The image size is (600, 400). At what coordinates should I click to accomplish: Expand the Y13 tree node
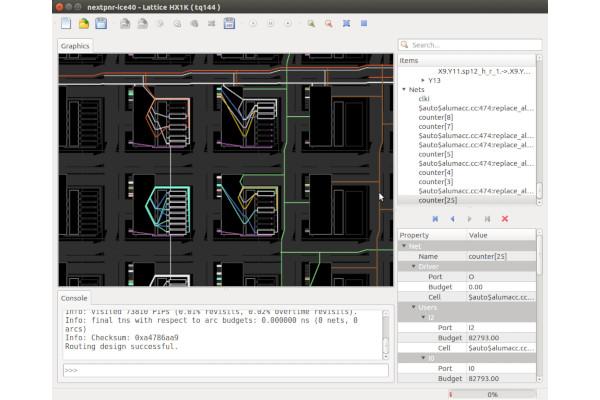pos(423,80)
